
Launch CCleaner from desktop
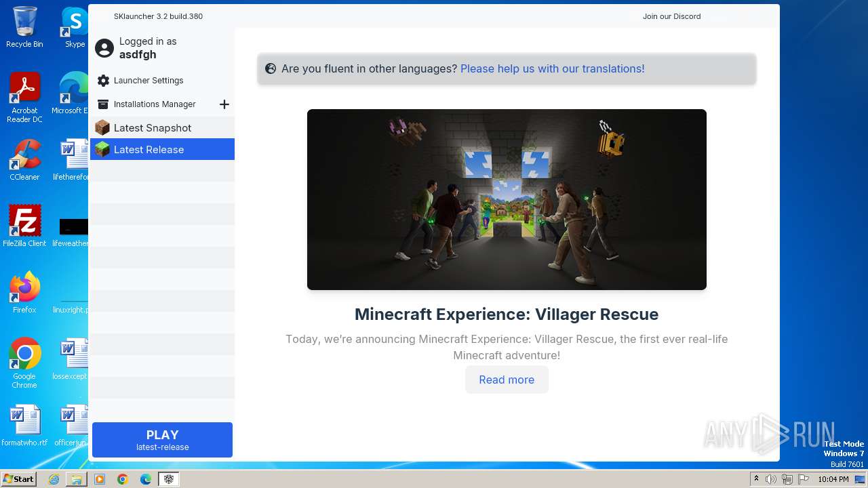(x=24, y=160)
